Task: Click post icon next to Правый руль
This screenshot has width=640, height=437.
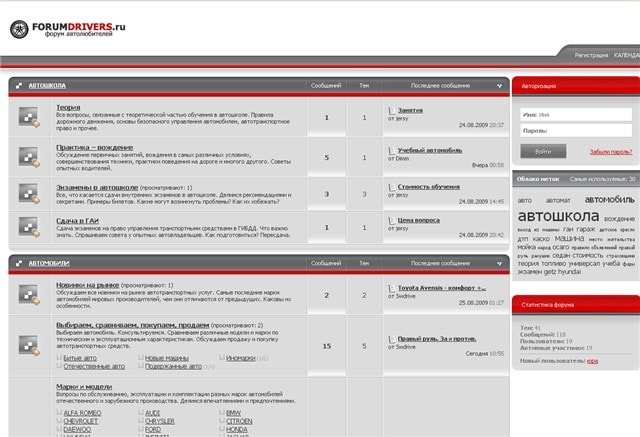Action: tap(391, 339)
